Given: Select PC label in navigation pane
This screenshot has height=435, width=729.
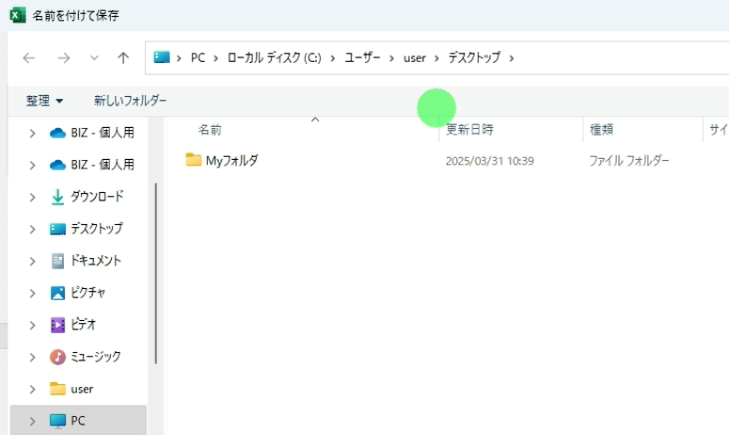Looking at the screenshot, I should pyautogui.click(x=78, y=421).
